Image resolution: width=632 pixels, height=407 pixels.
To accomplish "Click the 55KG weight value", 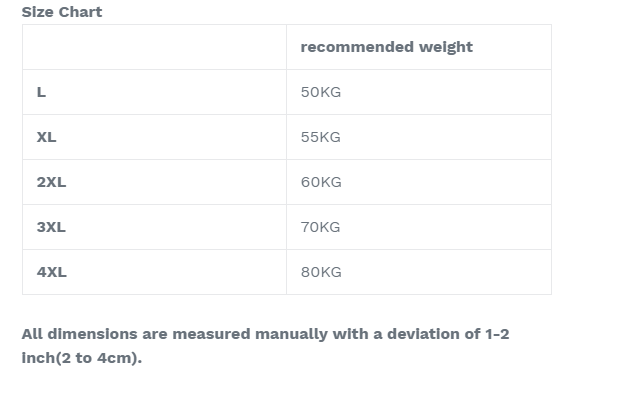I will click(x=321, y=137).
